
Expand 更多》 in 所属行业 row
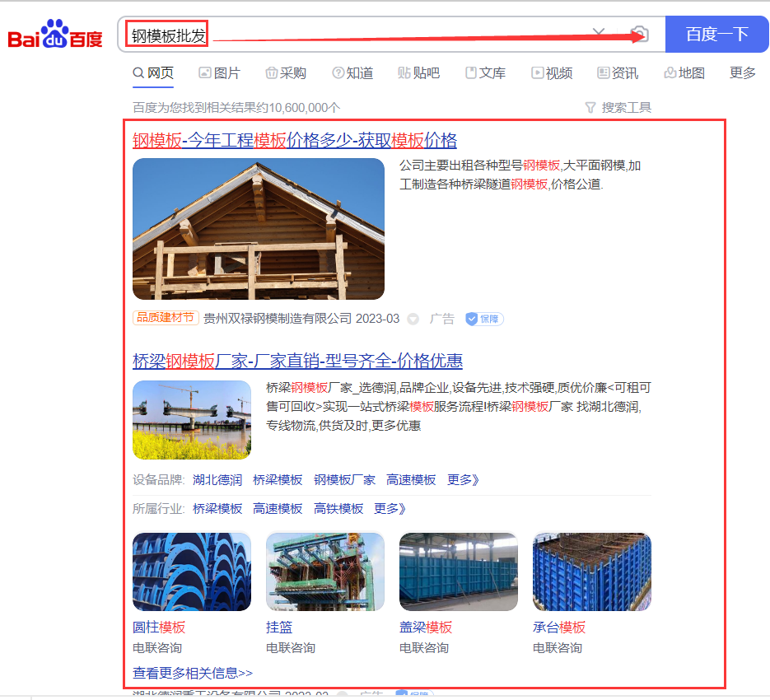click(x=390, y=508)
